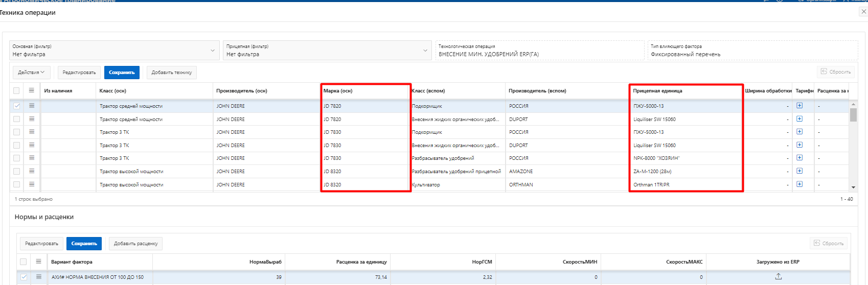Image resolution: width=868 pixels, height=285 pixels.
Task: Click Добавить технику button
Action: (172, 73)
